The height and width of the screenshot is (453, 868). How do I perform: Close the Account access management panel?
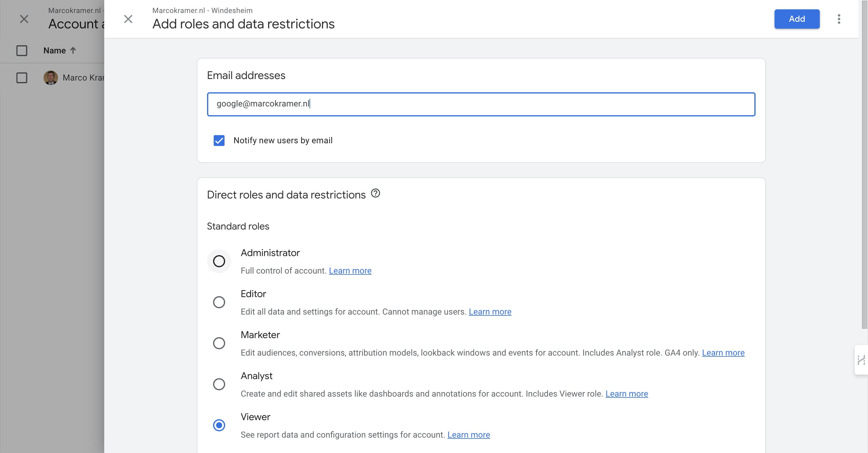pos(24,19)
